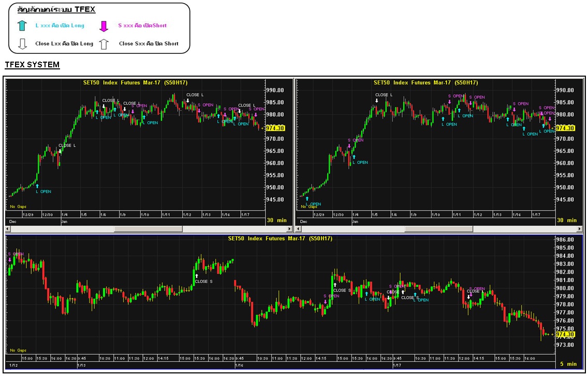Click the magenta open-Short arrow in legend
The width and height of the screenshot is (588, 376).
click(104, 26)
